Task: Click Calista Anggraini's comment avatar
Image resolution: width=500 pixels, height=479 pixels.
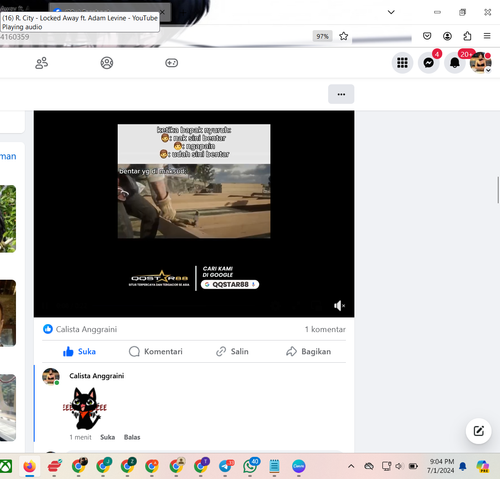Action: point(51,376)
